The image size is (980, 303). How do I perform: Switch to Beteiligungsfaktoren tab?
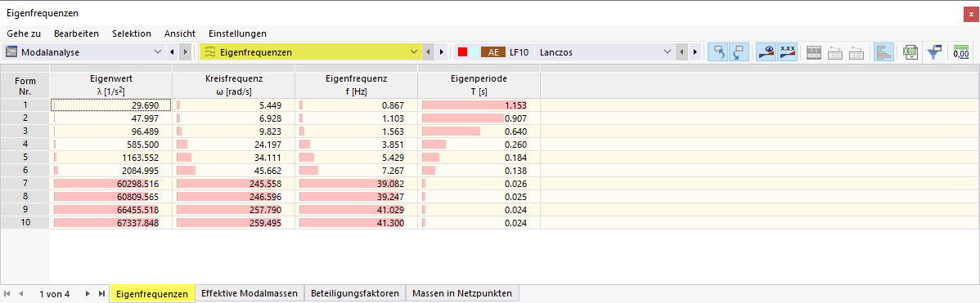click(x=355, y=293)
